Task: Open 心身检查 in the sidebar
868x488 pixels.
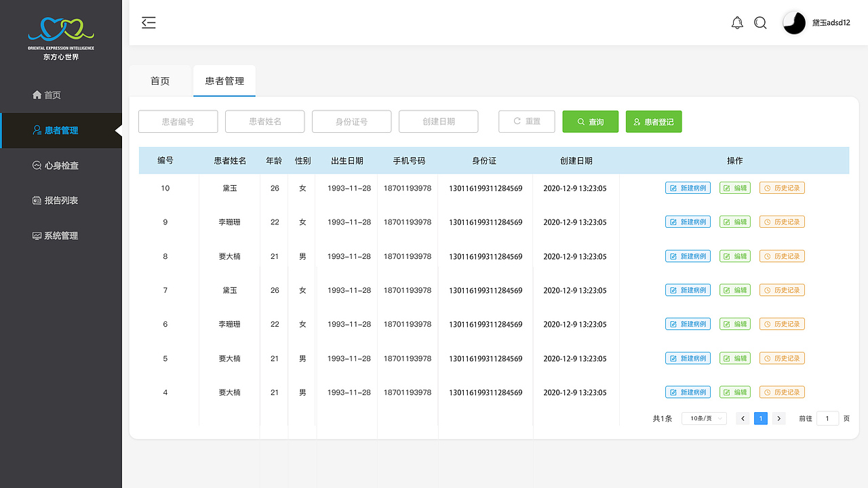Action: (x=56, y=165)
